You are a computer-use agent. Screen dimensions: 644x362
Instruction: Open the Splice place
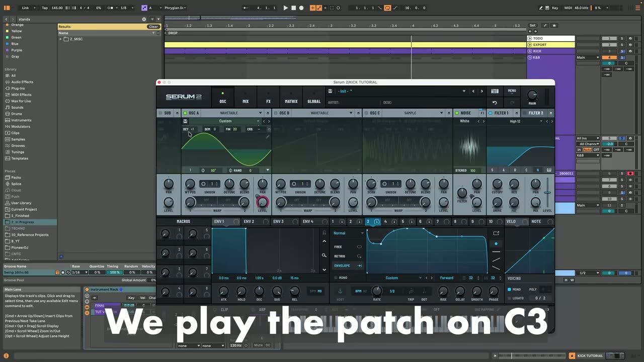16,184
